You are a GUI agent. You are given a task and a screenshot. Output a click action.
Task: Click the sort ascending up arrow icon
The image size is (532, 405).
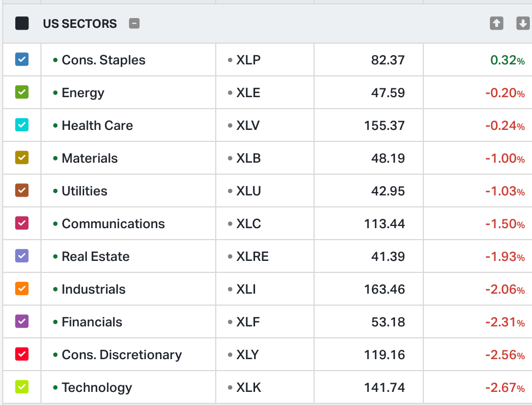click(x=496, y=23)
